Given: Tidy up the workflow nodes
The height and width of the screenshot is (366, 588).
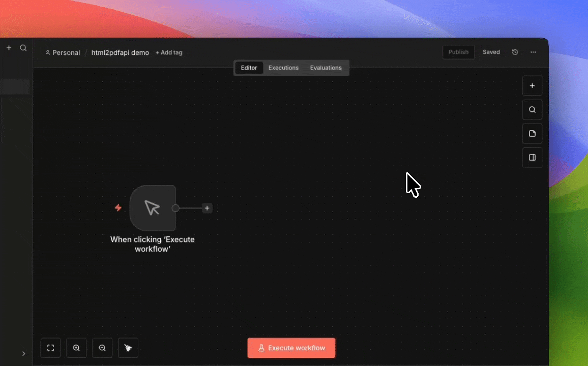Looking at the screenshot, I should (x=128, y=348).
